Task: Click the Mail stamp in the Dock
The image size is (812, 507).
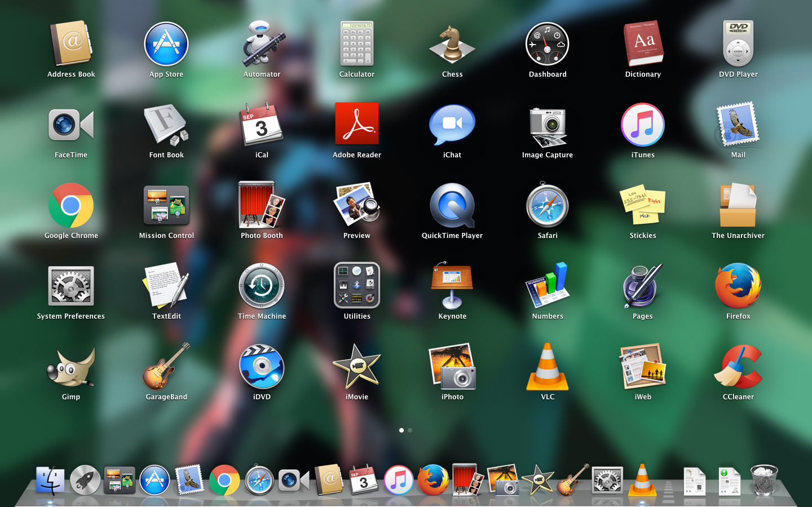Action: [189, 479]
